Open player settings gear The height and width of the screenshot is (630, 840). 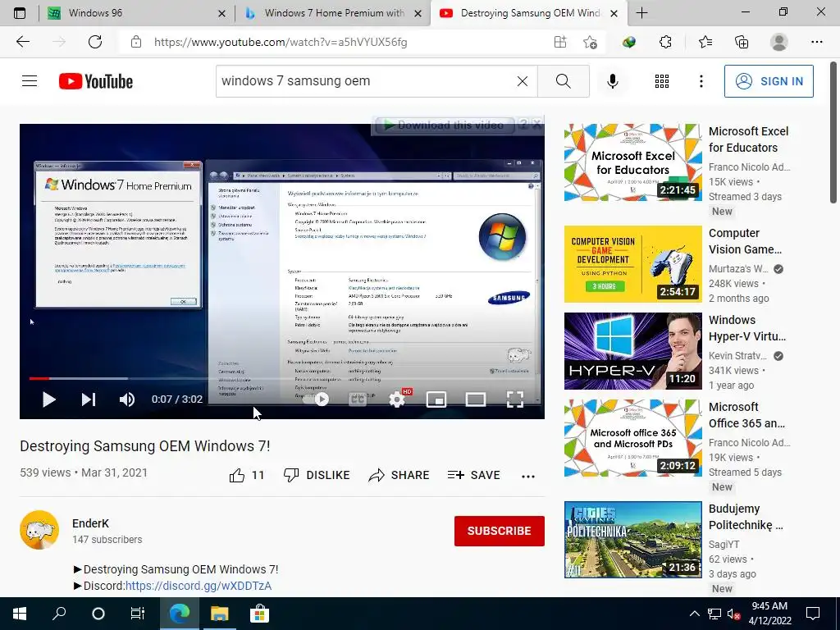point(397,399)
